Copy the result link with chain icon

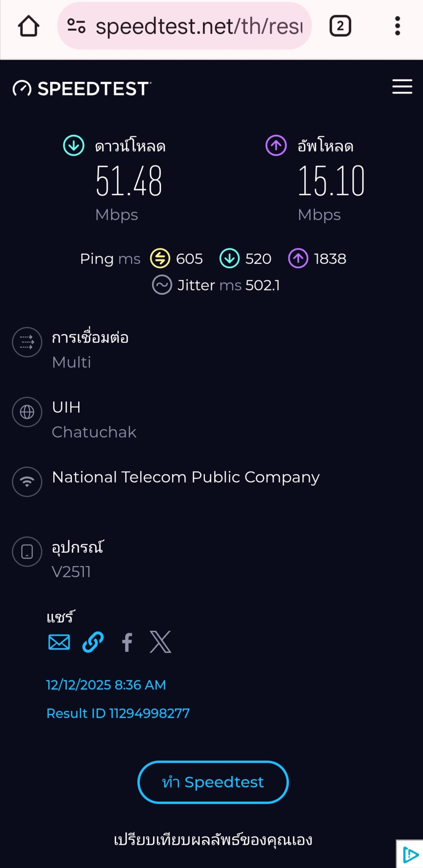tap(93, 642)
